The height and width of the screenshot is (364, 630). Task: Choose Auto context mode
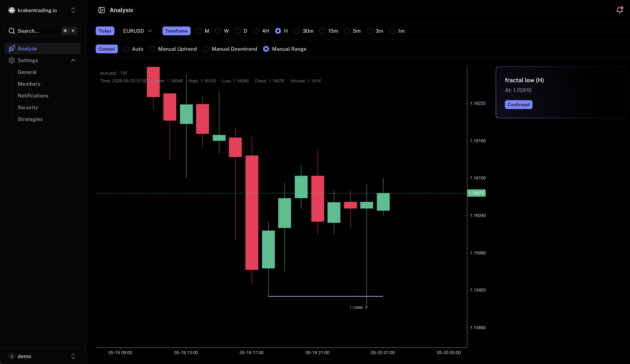click(126, 49)
